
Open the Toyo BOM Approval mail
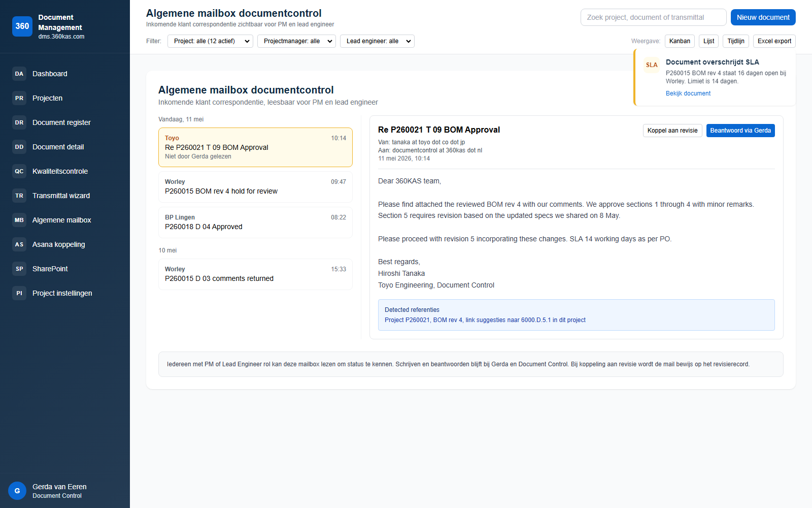[x=255, y=147]
